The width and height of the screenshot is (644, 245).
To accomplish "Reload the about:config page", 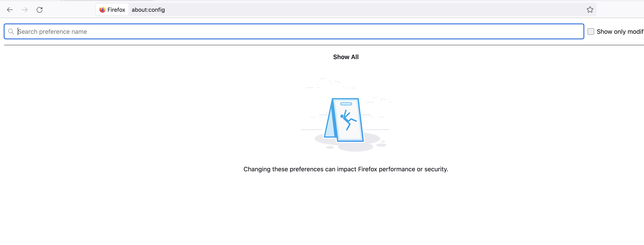I will coord(40,10).
